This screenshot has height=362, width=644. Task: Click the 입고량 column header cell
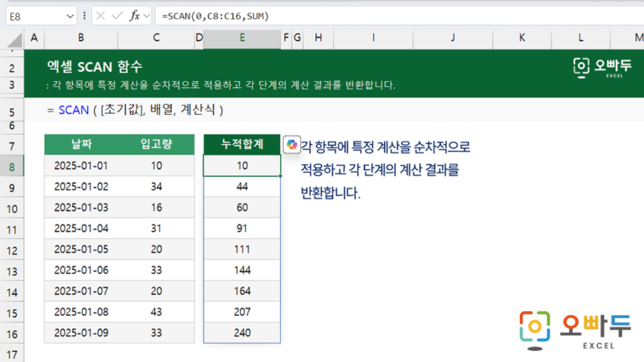click(156, 144)
